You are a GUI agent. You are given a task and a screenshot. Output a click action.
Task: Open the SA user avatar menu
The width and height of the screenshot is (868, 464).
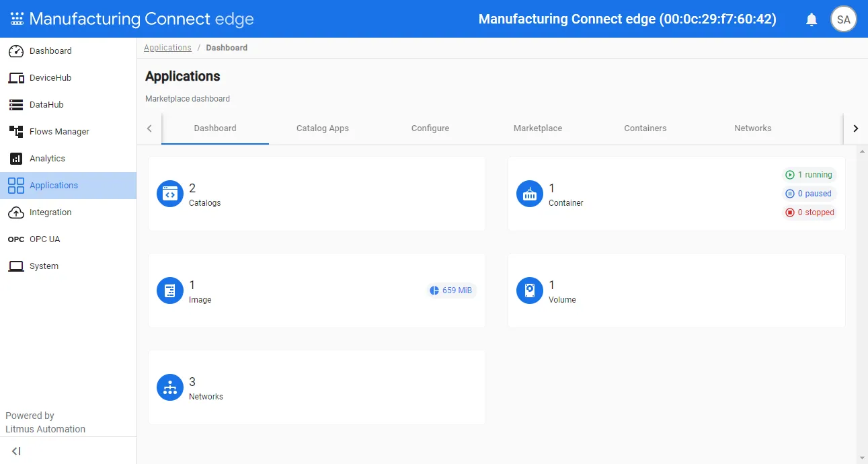point(844,19)
